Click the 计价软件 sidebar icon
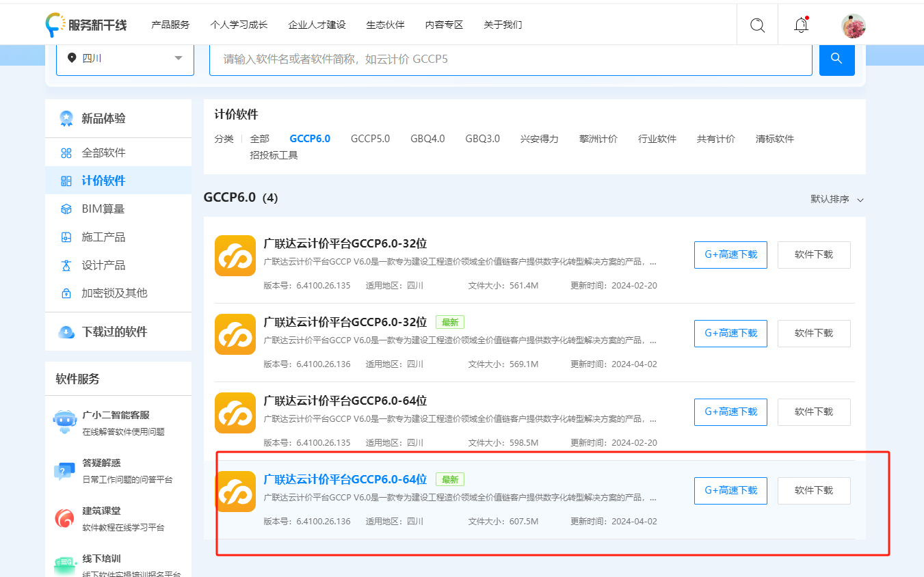Screen dimensions: 924x577 (x=66, y=181)
